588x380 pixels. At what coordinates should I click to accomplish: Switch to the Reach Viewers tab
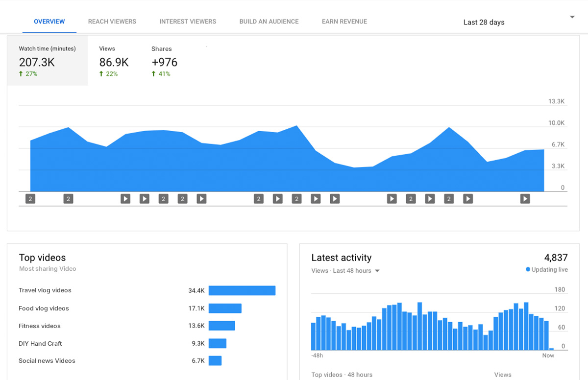[112, 22]
